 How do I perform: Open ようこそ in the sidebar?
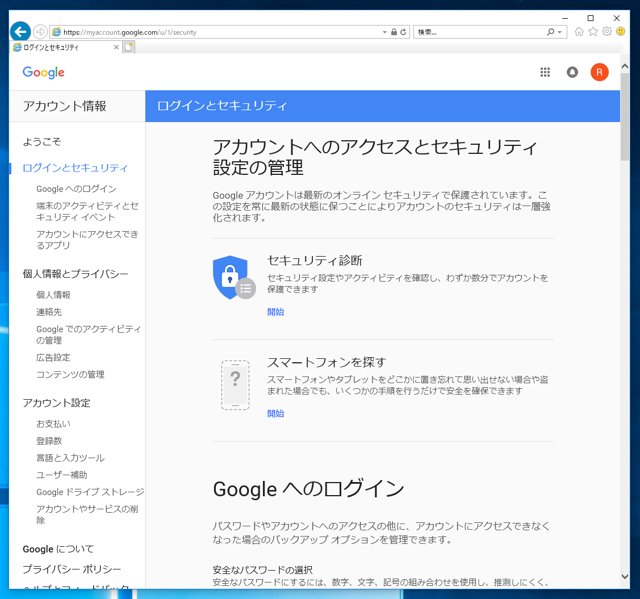(42, 142)
